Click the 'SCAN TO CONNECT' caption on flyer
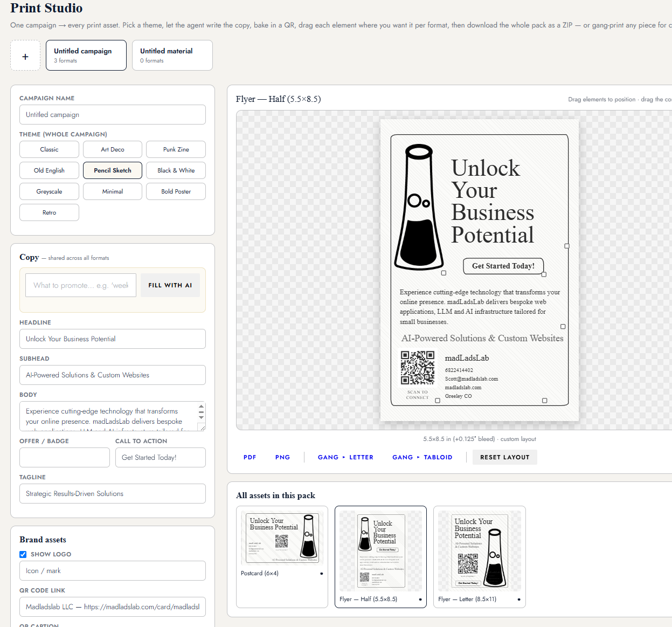 coord(418,395)
